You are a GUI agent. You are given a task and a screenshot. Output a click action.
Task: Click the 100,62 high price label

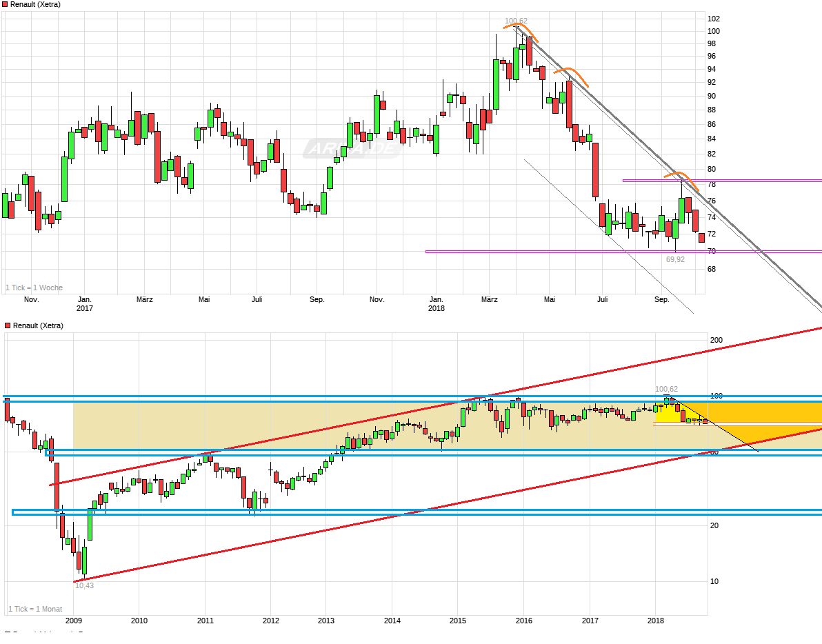(517, 20)
